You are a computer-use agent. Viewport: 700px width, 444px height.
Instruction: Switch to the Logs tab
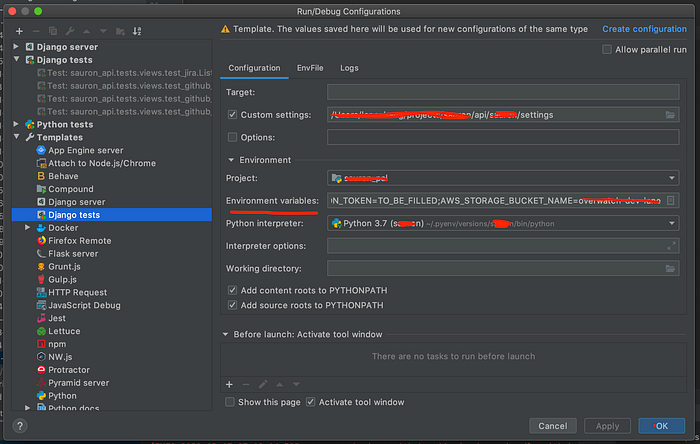coord(349,68)
